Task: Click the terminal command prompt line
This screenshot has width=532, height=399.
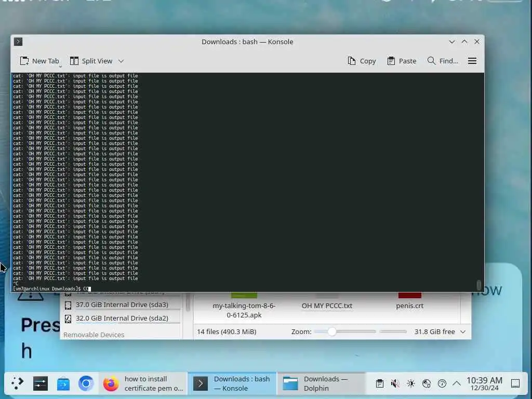Action: tap(52, 289)
